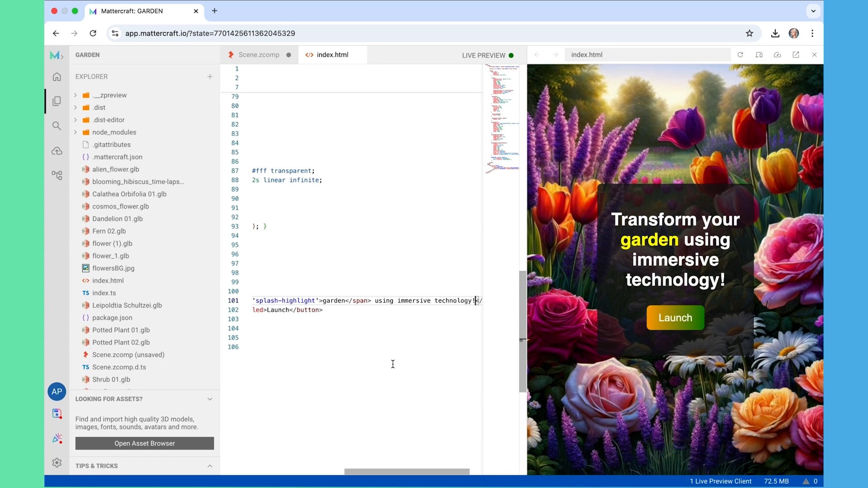868x488 pixels.
Task: Switch to the index.html editor tab
Action: pyautogui.click(x=332, y=55)
